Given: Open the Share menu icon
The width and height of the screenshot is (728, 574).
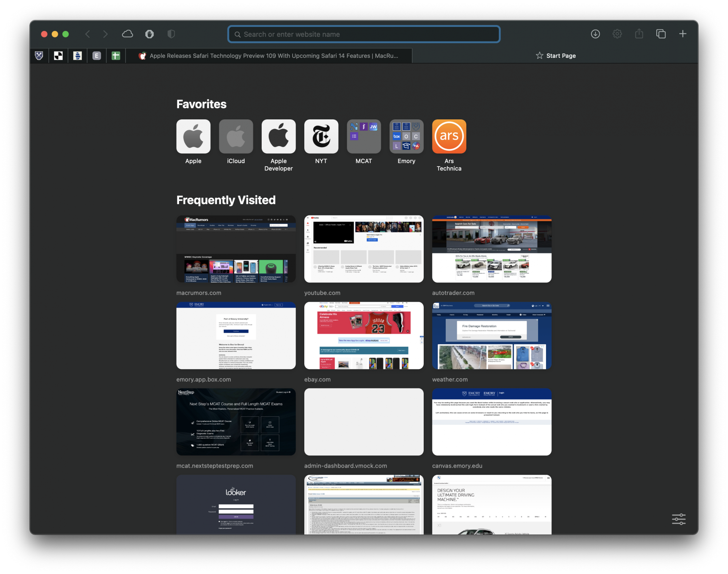Looking at the screenshot, I should 639,34.
